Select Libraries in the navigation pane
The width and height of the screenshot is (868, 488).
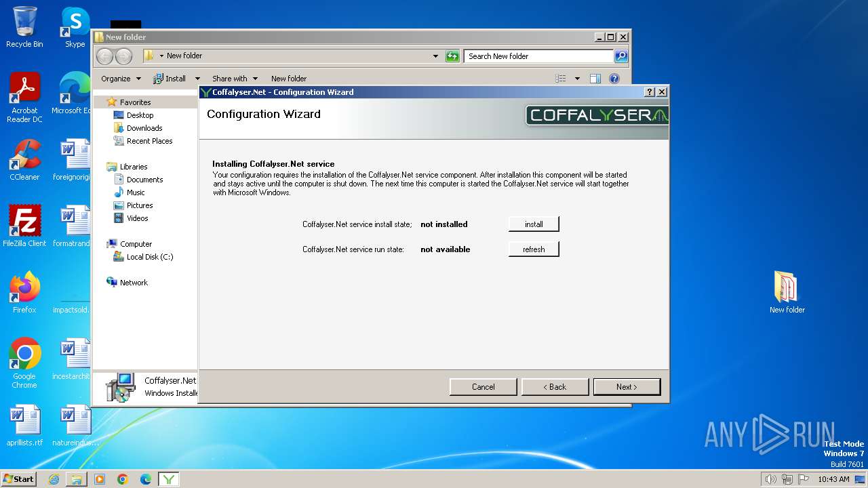tap(134, 167)
